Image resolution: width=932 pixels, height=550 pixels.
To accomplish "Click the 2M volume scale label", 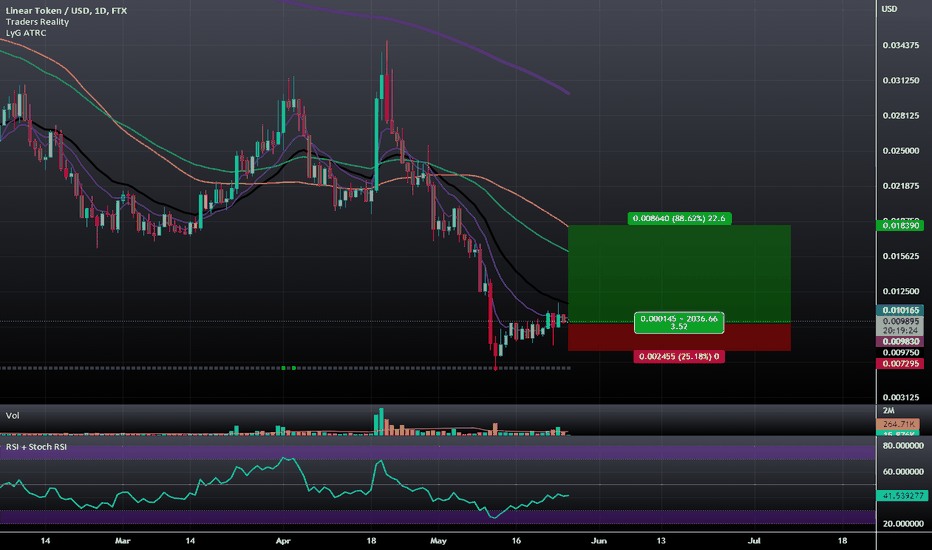I will pyautogui.click(x=888, y=411).
